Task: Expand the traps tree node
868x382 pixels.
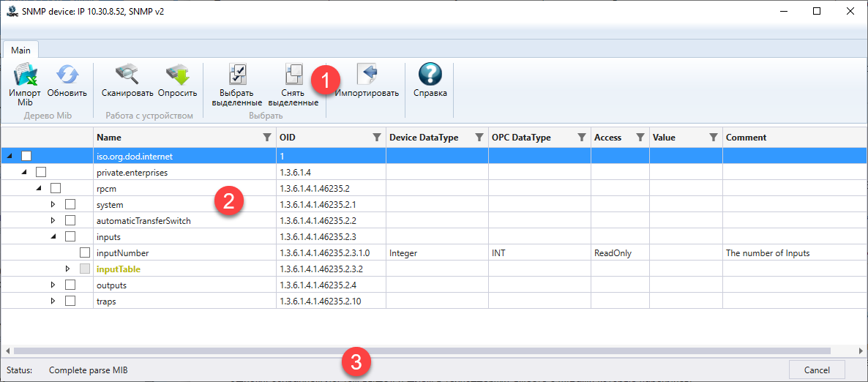Action: pos(53,302)
